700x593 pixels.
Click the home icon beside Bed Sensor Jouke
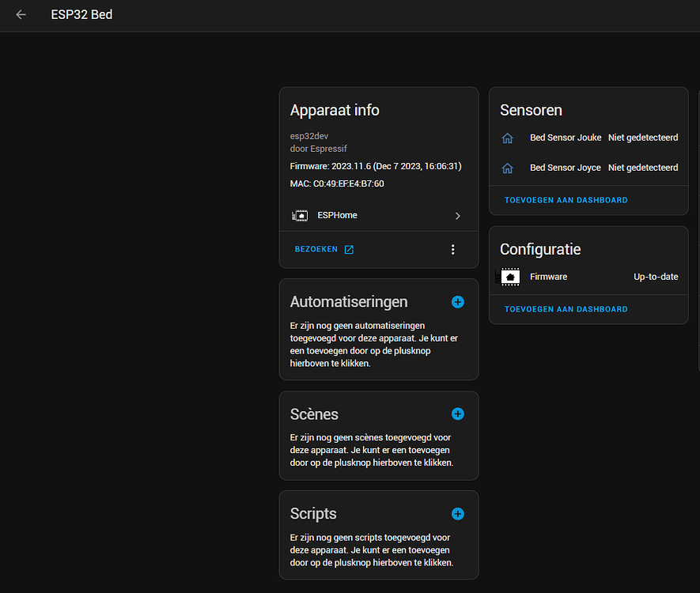pos(507,138)
